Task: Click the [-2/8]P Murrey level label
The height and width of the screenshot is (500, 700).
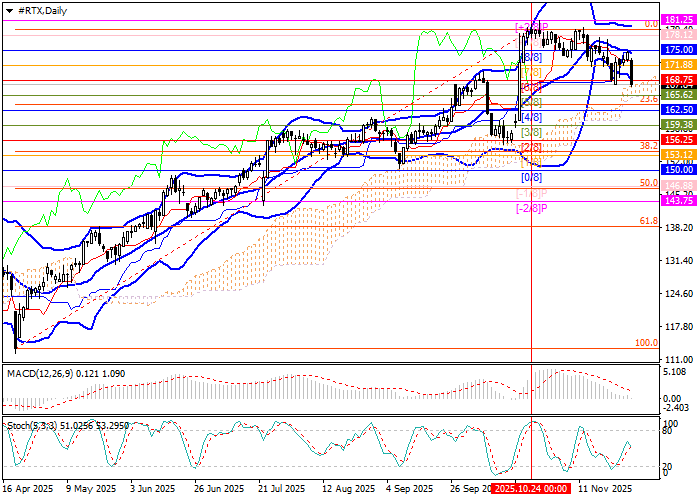Action: (532, 208)
